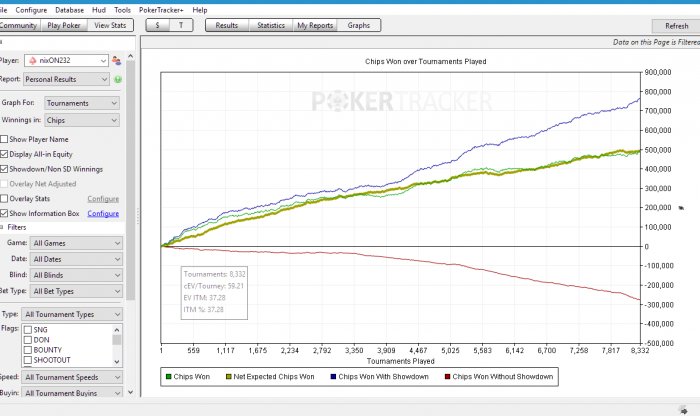Open the Game filter All Games dropdown
Screen dimensions: 700x416
[x=76, y=243]
